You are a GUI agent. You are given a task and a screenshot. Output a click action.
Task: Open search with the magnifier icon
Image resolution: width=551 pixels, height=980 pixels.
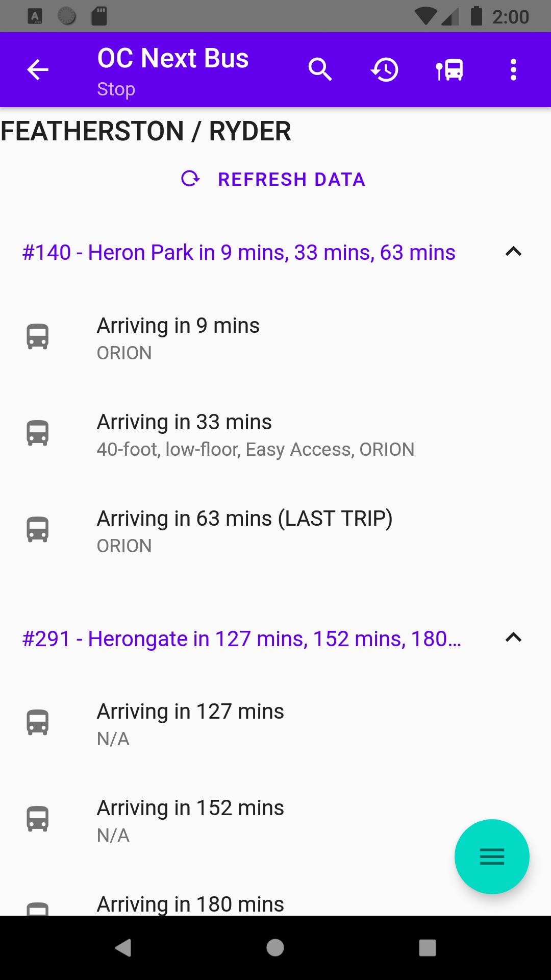pyautogui.click(x=320, y=70)
